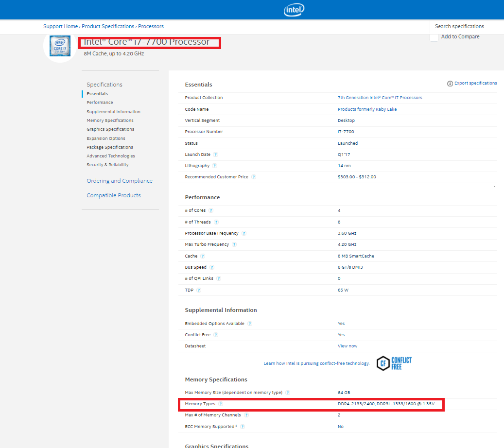Image resolution: width=504 pixels, height=448 pixels.
Task: Select Supplemental Information in sidebar
Action: 113,112
